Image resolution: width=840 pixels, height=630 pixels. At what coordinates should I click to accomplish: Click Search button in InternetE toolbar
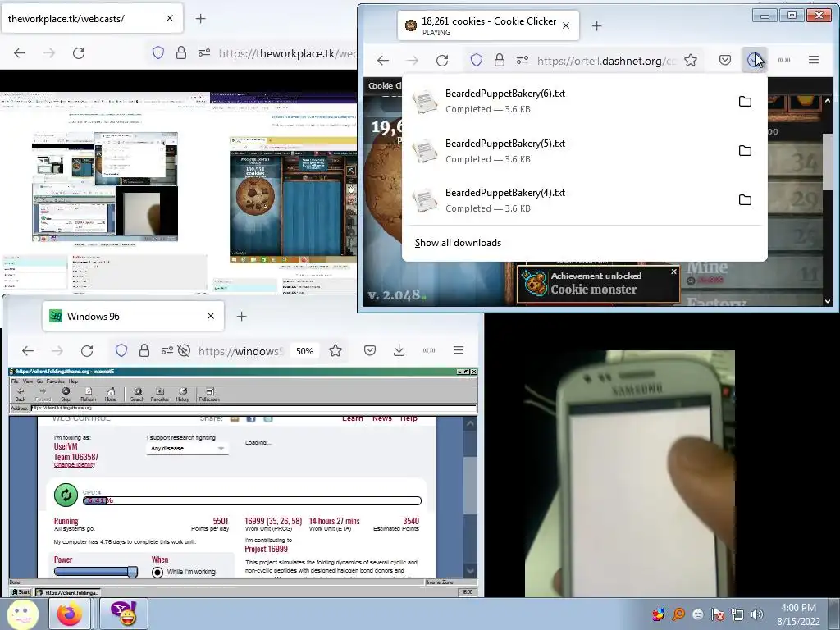[138, 395]
